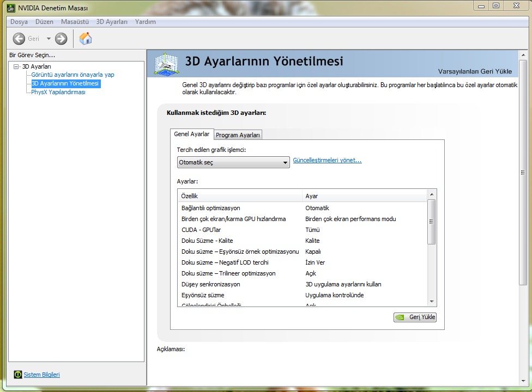Click main panel scroll down arrow
Image resolution: width=532 pixels, height=392 pixels.
coord(523,381)
